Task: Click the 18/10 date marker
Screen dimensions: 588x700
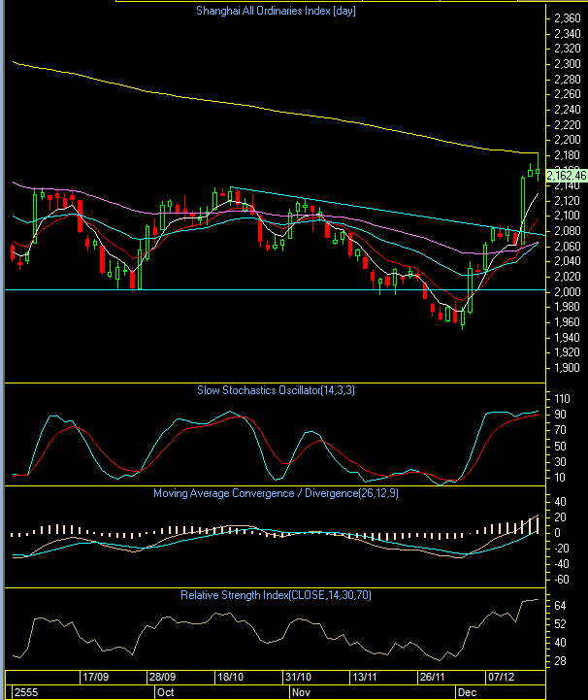Action: 231,676
